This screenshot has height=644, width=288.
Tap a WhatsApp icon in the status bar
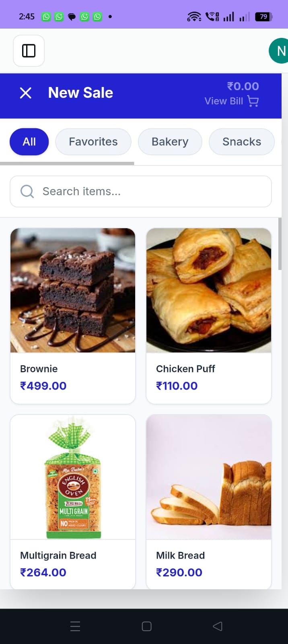coord(46,17)
